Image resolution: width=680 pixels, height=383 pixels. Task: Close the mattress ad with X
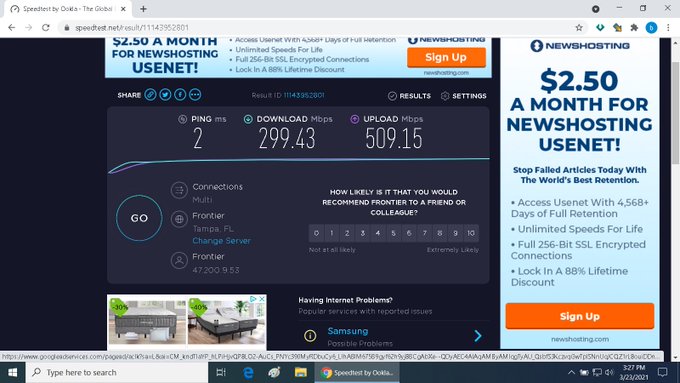tap(262, 299)
